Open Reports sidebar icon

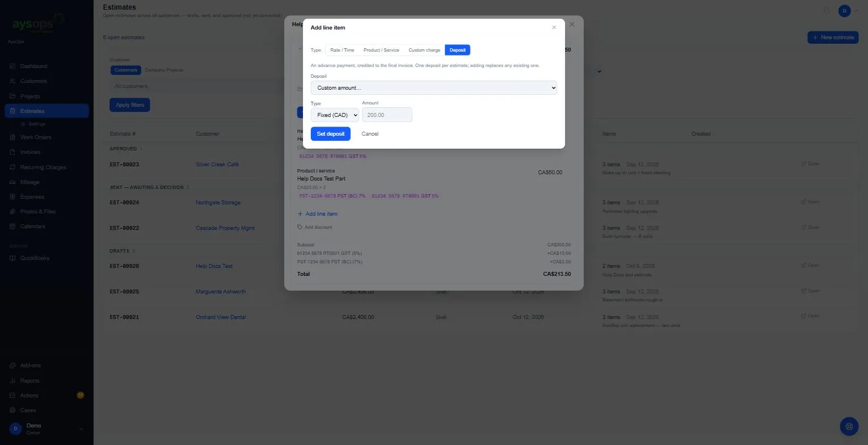click(12, 381)
